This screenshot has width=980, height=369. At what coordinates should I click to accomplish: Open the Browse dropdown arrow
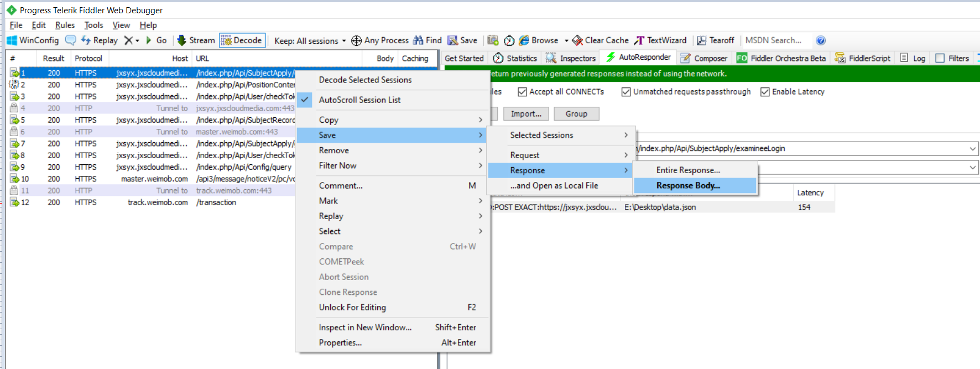(566, 40)
